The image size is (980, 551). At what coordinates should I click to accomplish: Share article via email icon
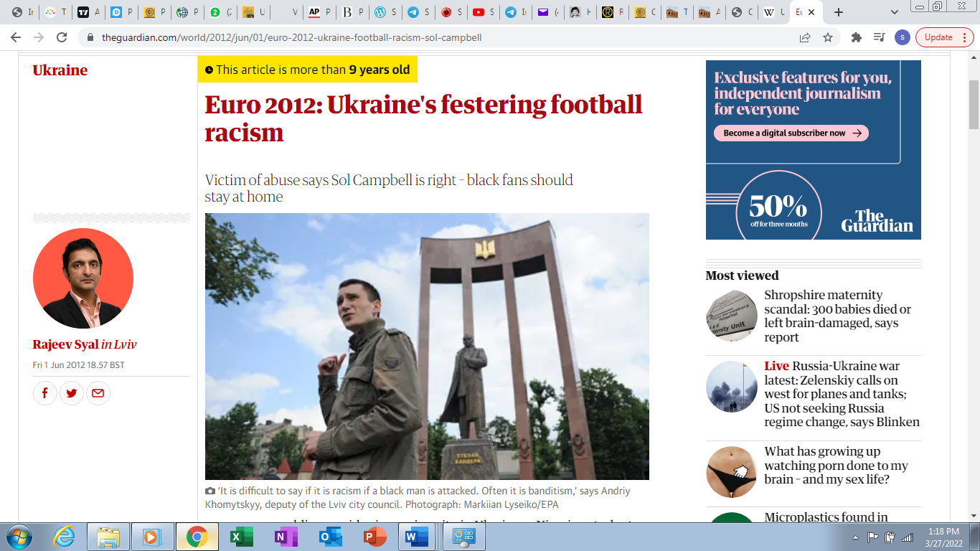(98, 393)
